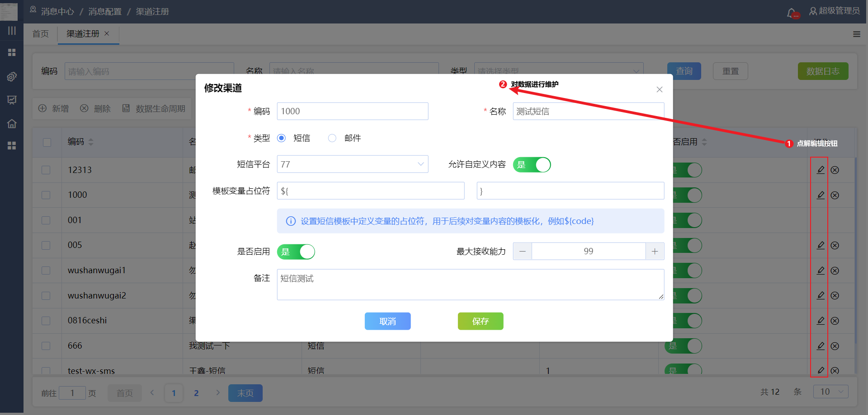Viewport: 868px width, 415px height.
Task: Open the home sidebar icon
Action: (x=12, y=123)
